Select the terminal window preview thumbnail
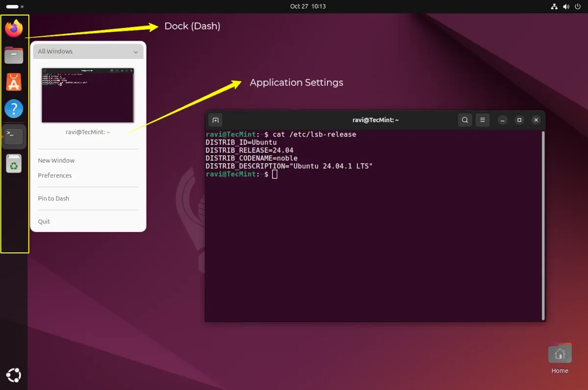This screenshot has height=390, width=588. (x=88, y=95)
